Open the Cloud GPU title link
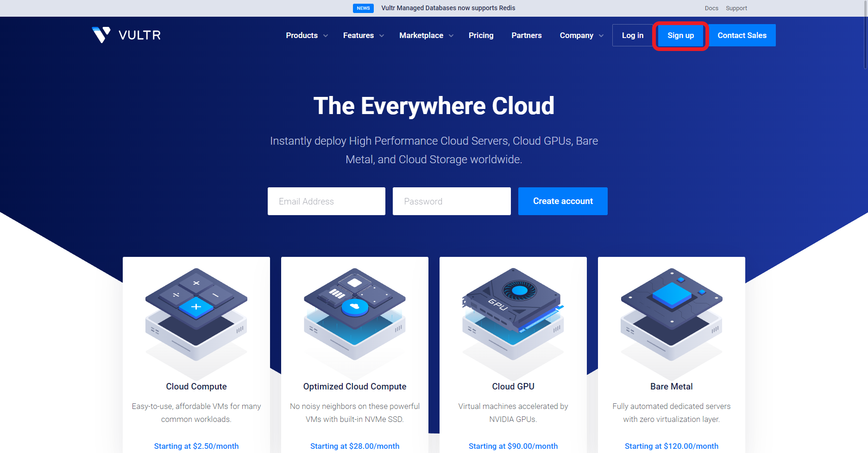Screen dimensions: 868x453 (x=513, y=386)
